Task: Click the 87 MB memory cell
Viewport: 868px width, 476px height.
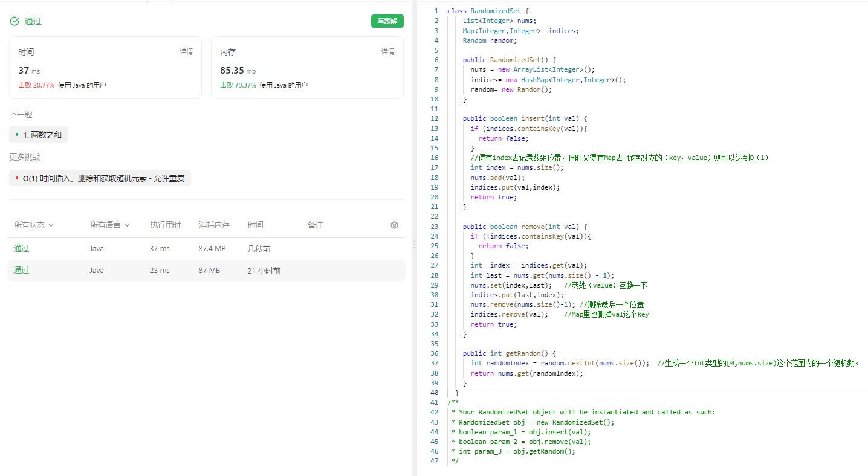Action: pyautogui.click(x=209, y=271)
